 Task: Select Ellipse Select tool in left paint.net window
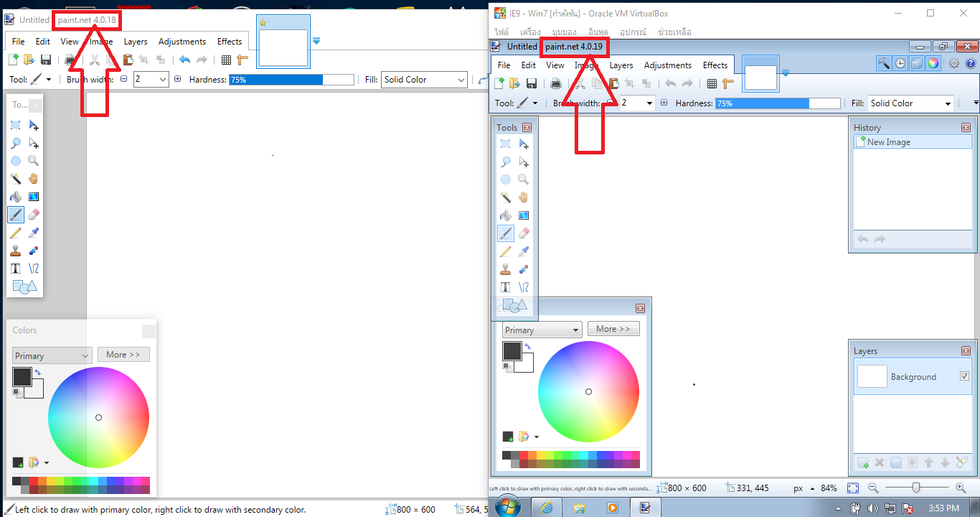tap(16, 161)
